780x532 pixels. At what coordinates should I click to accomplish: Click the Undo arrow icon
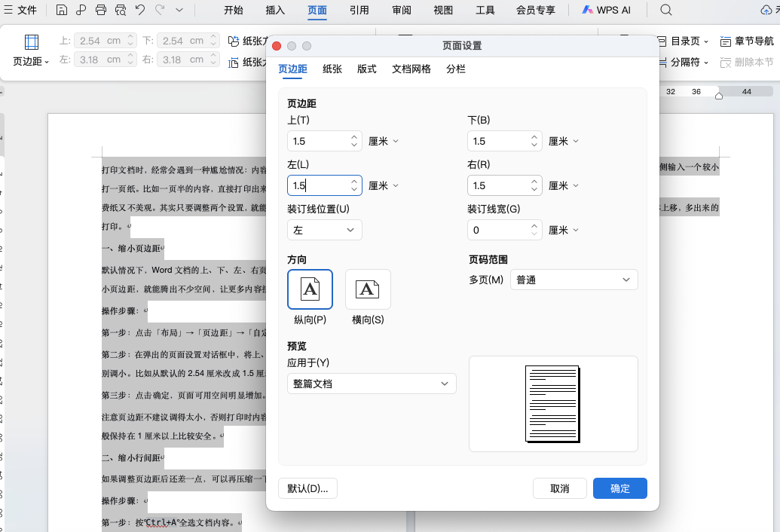pos(140,10)
